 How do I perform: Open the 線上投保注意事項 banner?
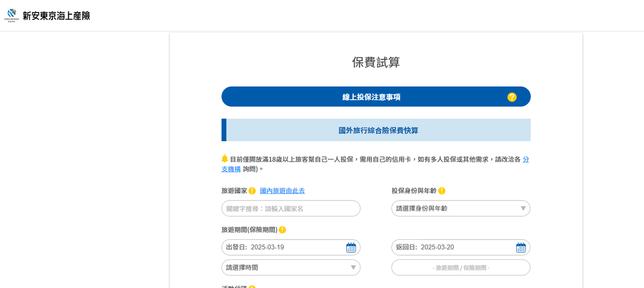pyautogui.click(x=376, y=97)
